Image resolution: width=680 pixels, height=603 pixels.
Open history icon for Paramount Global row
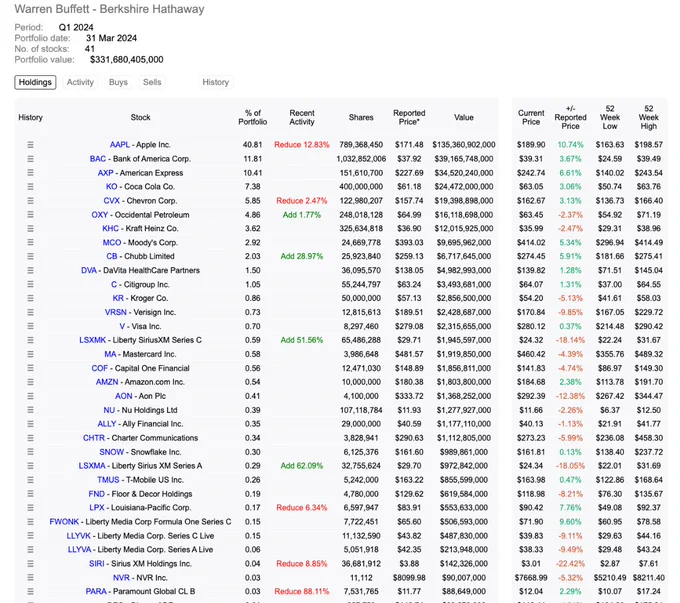(x=30, y=592)
